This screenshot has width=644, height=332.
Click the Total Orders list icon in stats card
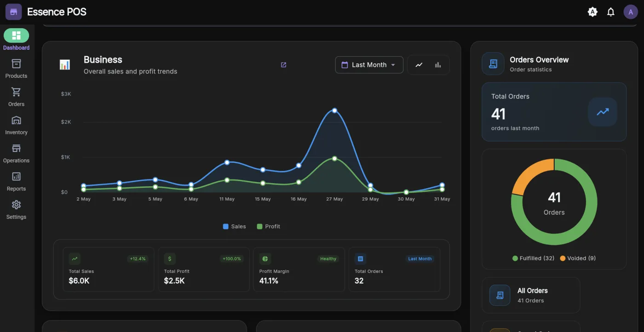click(360, 259)
